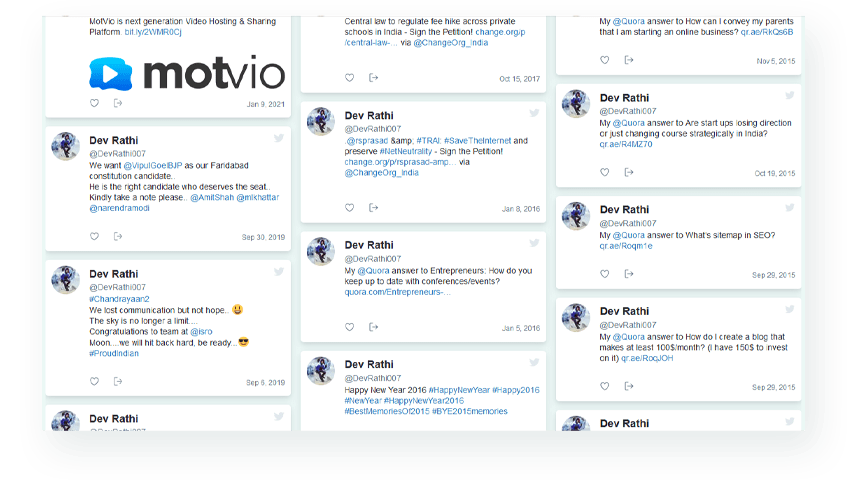Open Twitter bird icon on Chandrayaan2 tweet
This screenshot has height=480, width=847.
279,272
